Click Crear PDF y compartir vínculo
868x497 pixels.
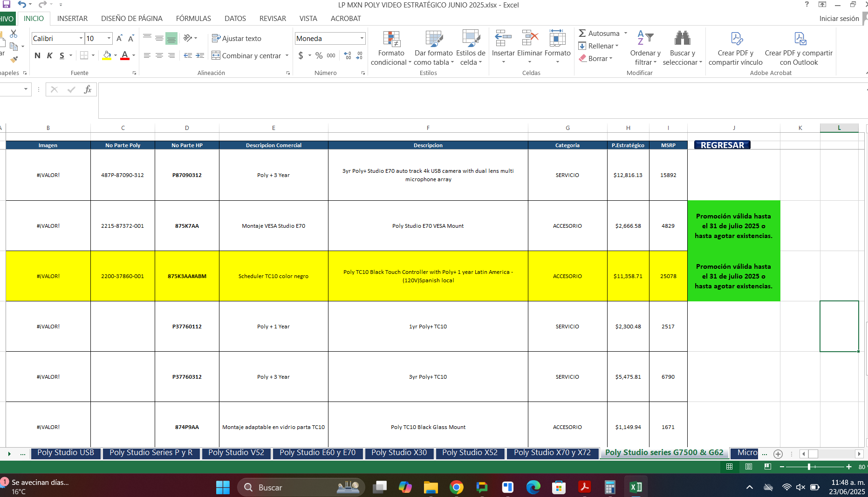pyautogui.click(x=736, y=48)
